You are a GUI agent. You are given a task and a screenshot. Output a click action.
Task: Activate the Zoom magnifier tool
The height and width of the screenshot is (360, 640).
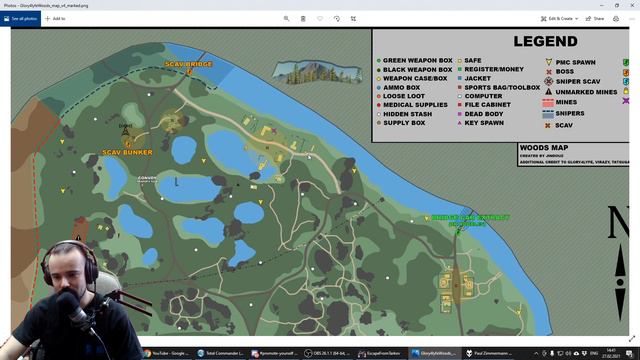(x=287, y=18)
